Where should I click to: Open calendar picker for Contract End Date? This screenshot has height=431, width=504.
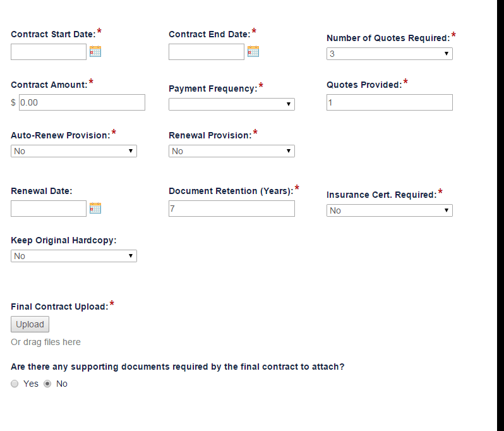[253, 52]
